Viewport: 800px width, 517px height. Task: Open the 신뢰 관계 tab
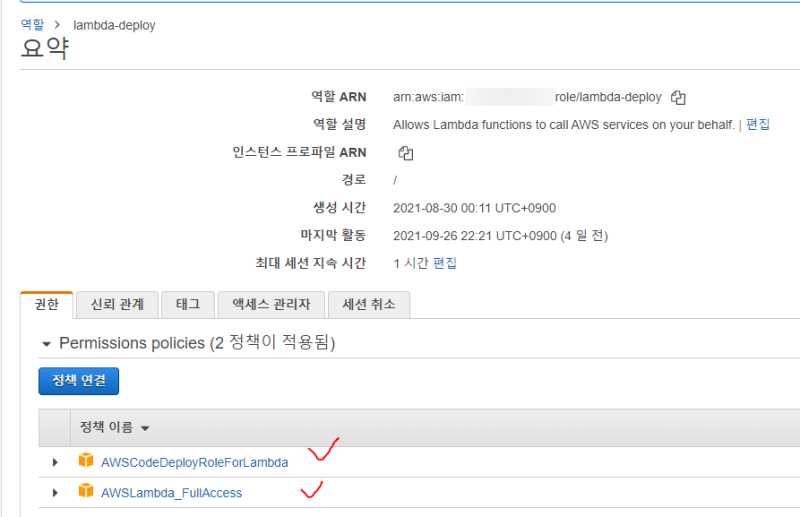tap(117, 305)
